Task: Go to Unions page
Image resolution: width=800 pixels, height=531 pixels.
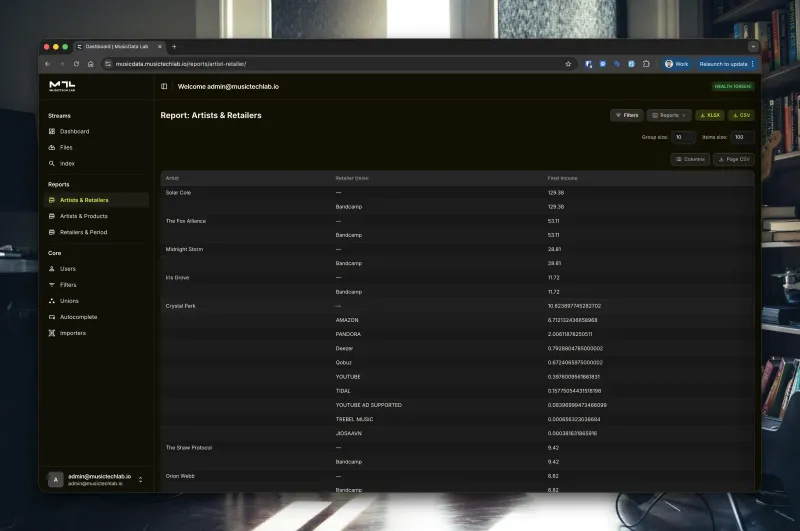Action: [69, 301]
